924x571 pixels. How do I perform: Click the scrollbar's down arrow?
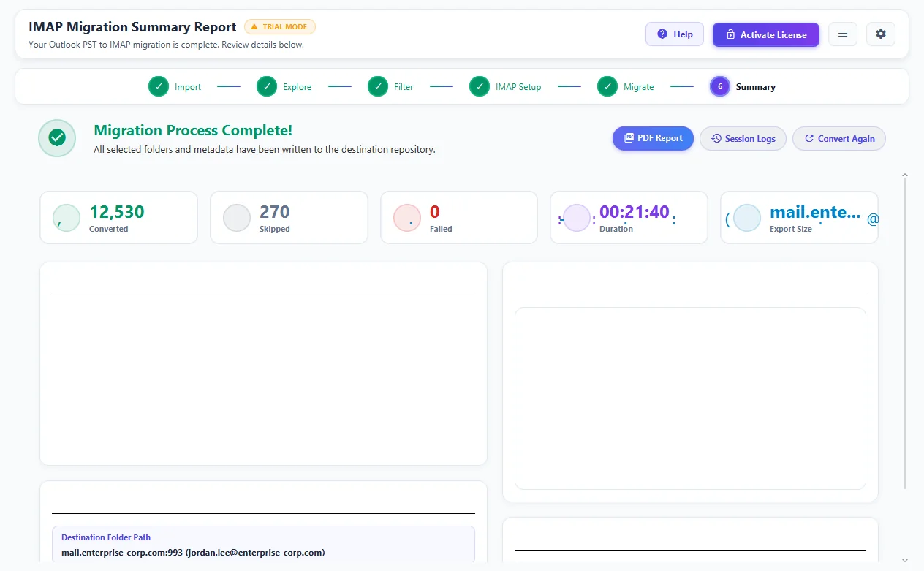click(x=905, y=561)
